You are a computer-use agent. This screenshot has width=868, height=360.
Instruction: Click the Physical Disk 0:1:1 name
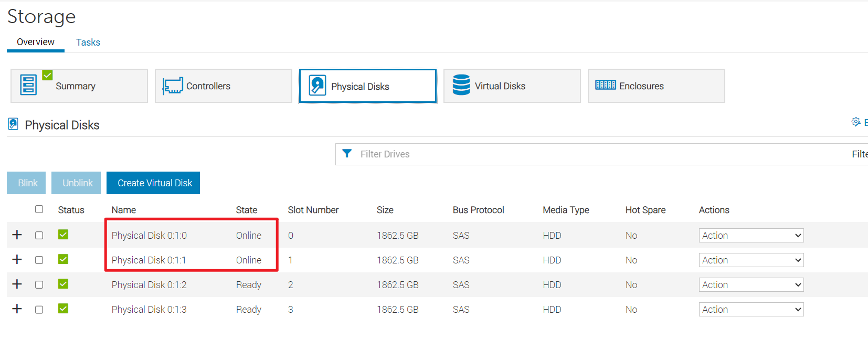point(149,260)
